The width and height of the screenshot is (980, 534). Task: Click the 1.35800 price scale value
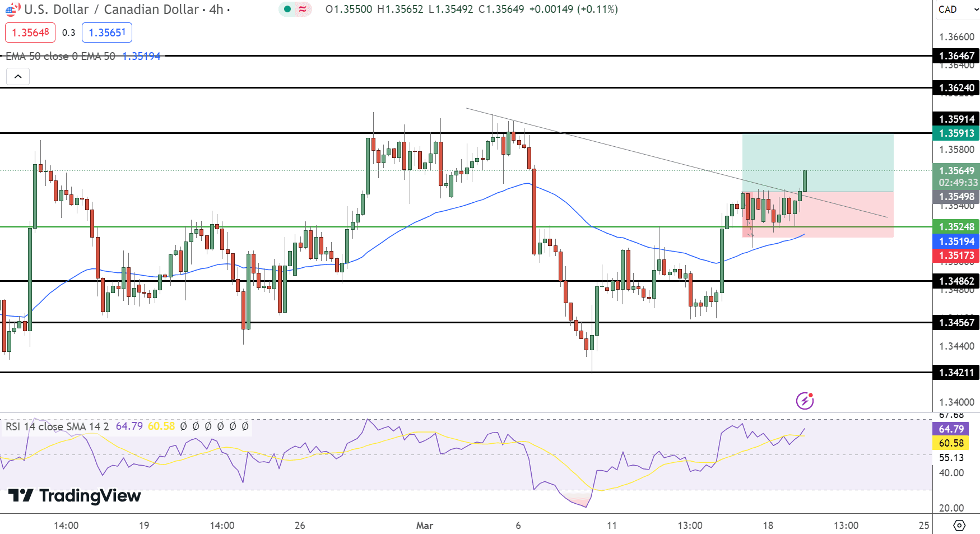pyautogui.click(x=956, y=150)
